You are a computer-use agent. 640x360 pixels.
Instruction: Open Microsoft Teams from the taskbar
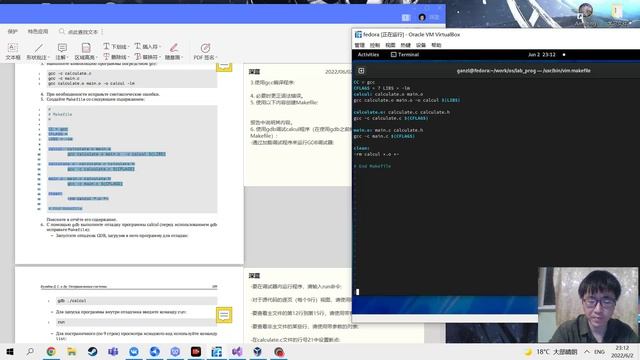[x=113, y=351]
